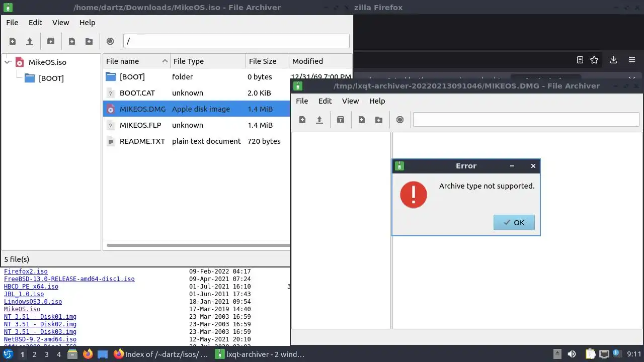Screen dimensions: 644x362
Task: Open Firefox downloads arrow icon
Action: [x=613, y=60]
